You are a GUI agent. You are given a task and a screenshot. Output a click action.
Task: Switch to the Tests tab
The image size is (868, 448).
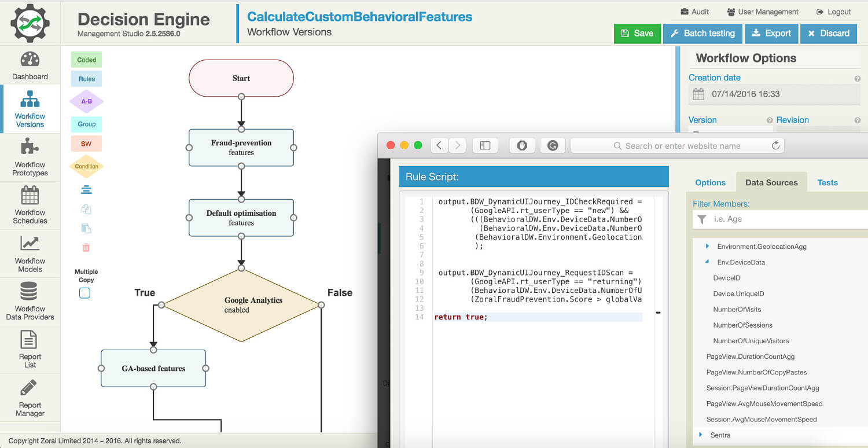827,182
